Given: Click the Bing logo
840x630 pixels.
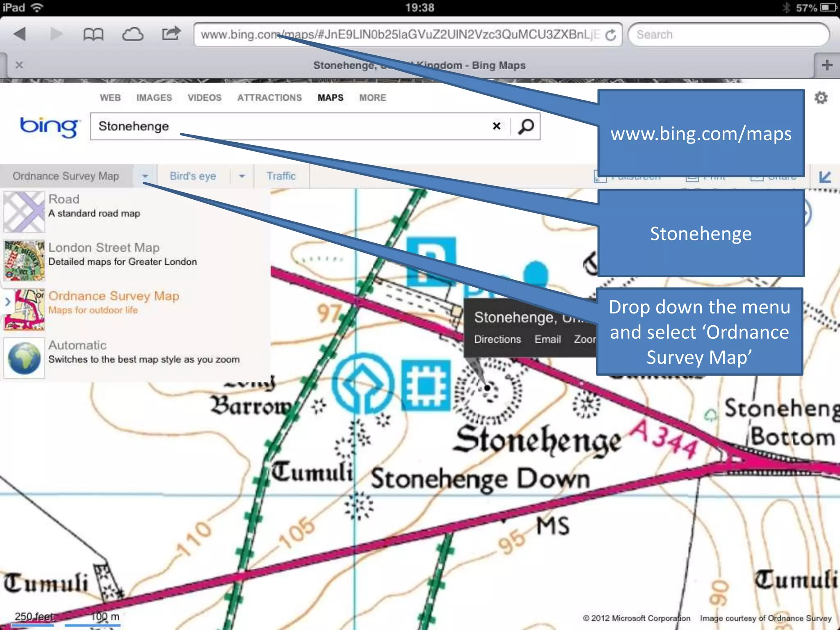Looking at the screenshot, I should pyautogui.click(x=49, y=127).
